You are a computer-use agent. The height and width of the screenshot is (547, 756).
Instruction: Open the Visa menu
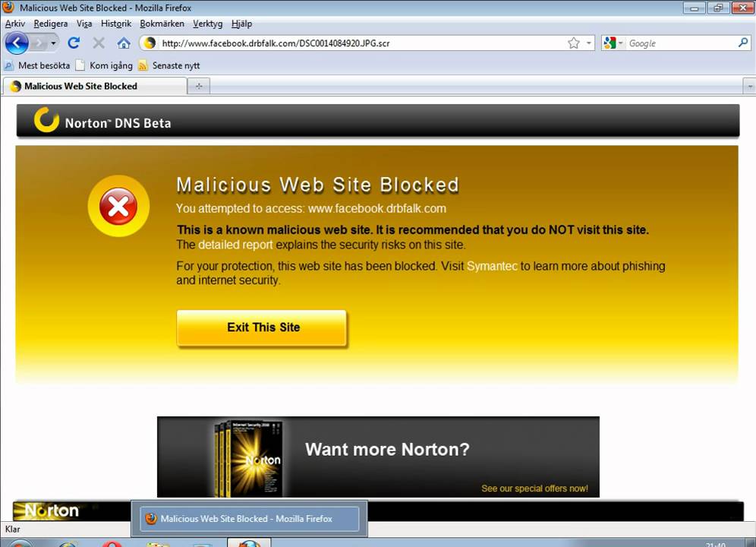[84, 24]
